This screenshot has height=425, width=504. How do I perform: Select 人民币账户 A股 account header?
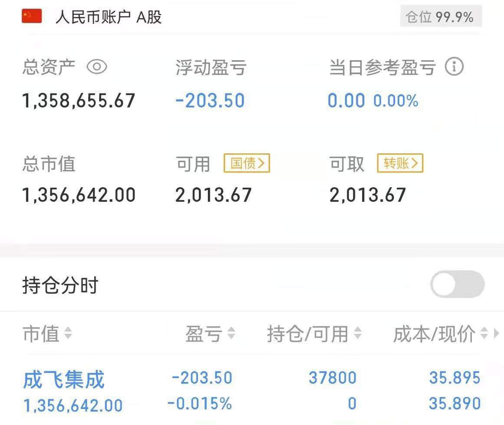(109, 17)
